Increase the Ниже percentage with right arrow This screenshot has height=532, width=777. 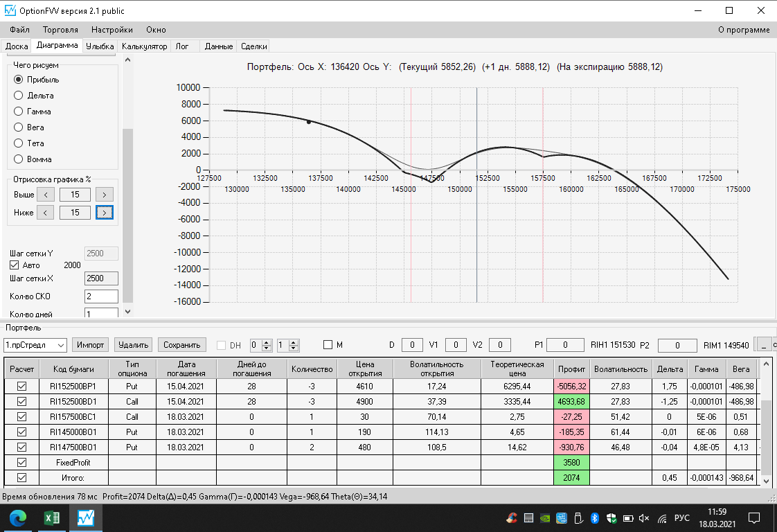(x=104, y=213)
